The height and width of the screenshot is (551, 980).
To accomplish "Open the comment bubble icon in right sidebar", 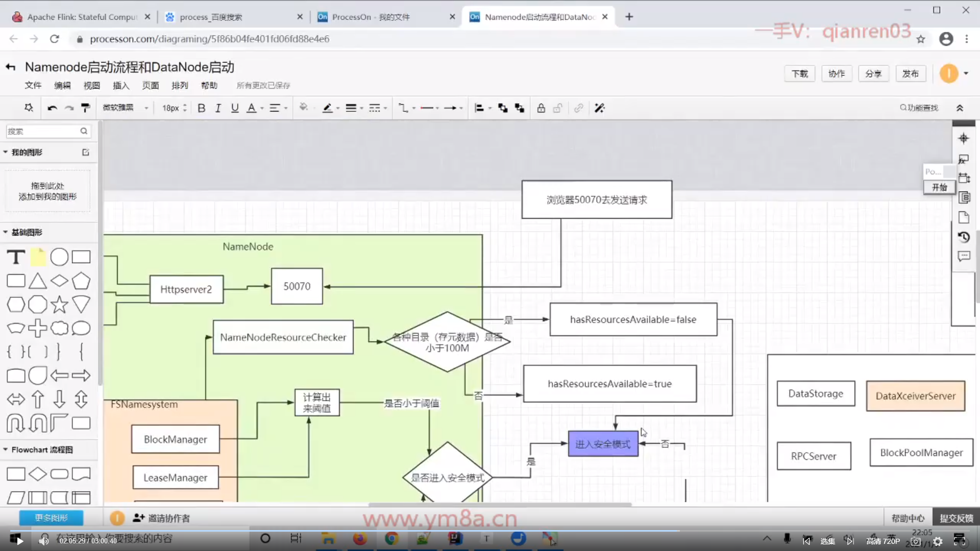I will [x=964, y=256].
